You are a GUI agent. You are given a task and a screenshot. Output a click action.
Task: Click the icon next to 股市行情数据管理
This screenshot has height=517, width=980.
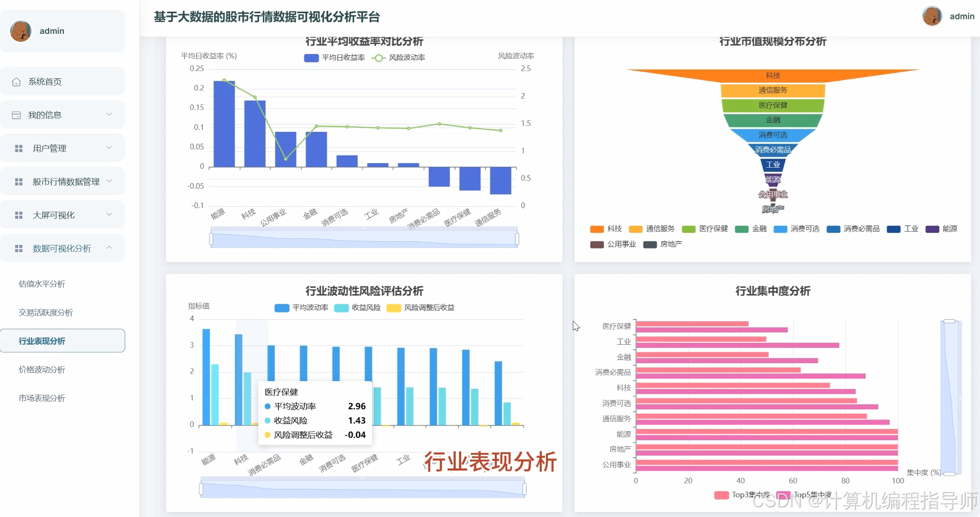pyautogui.click(x=19, y=182)
